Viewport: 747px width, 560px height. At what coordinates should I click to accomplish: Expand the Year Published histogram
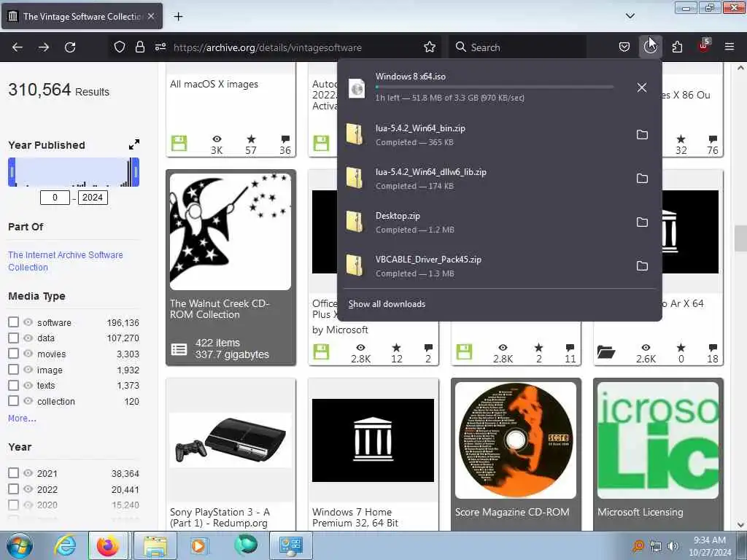134,144
